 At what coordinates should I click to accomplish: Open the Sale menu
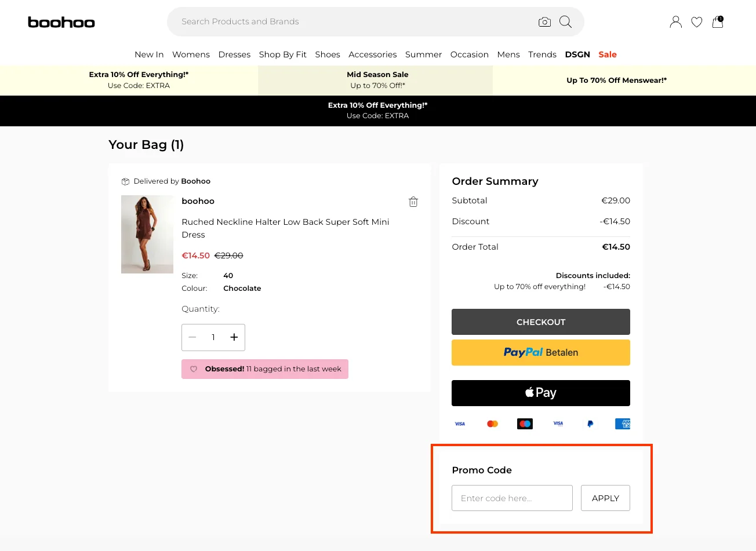(608, 54)
